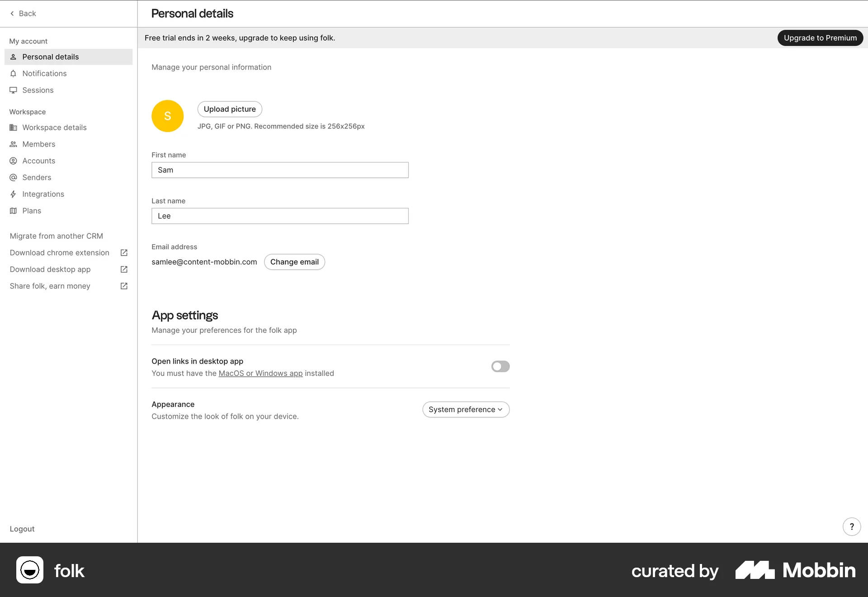This screenshot has width=868, height=597.
Task: Click the folk logo in the footer
Action: pyautogui.click(x=51, y=571)
